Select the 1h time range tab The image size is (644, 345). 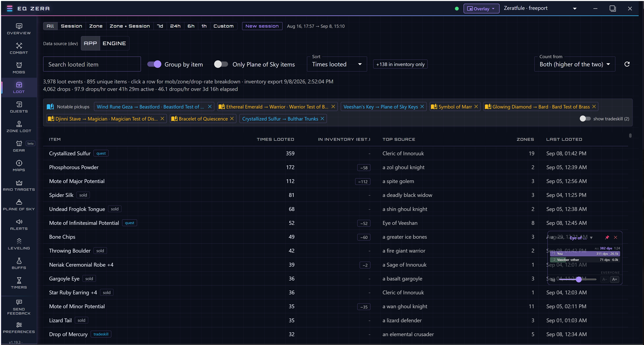[204, 26]
